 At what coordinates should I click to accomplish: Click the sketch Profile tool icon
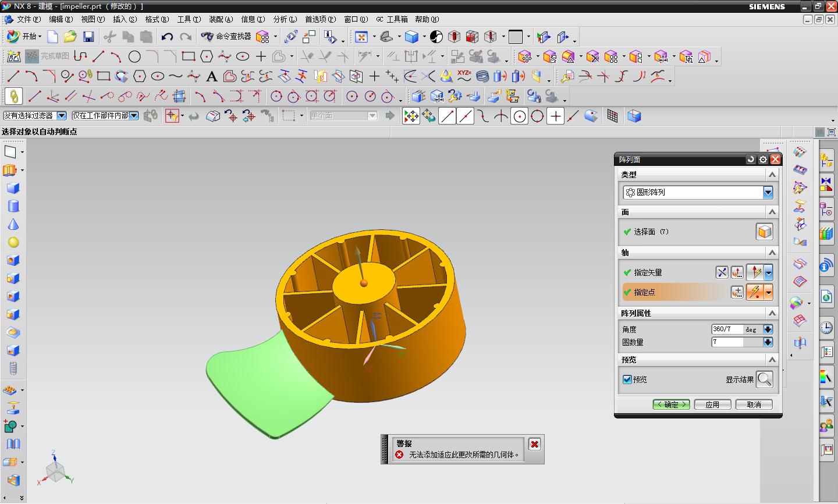coord(80,56)
